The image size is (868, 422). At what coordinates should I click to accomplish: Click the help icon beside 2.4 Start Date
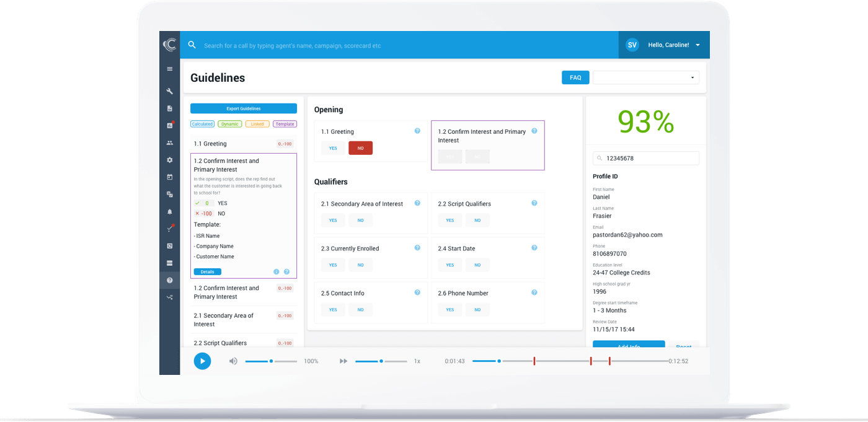pyautogui.click(x=534, y=248)
